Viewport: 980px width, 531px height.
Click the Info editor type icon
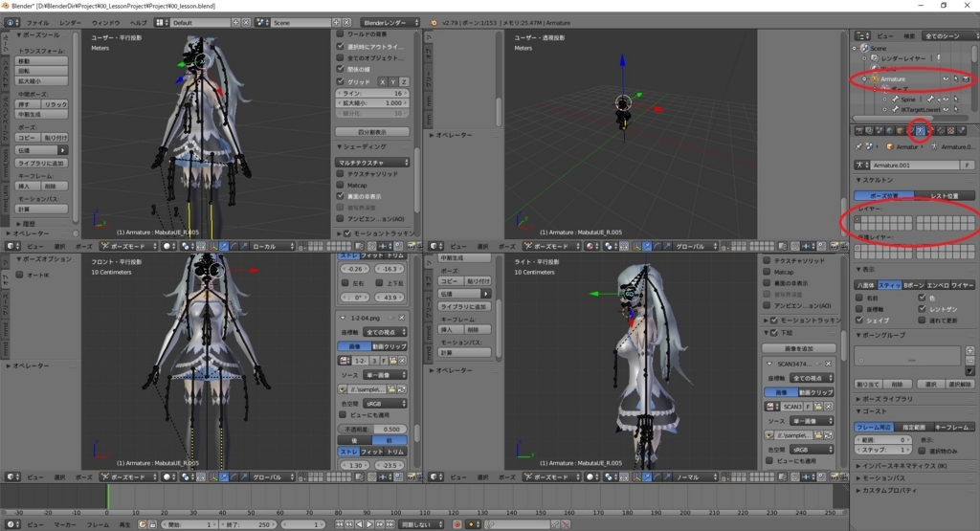11,23
